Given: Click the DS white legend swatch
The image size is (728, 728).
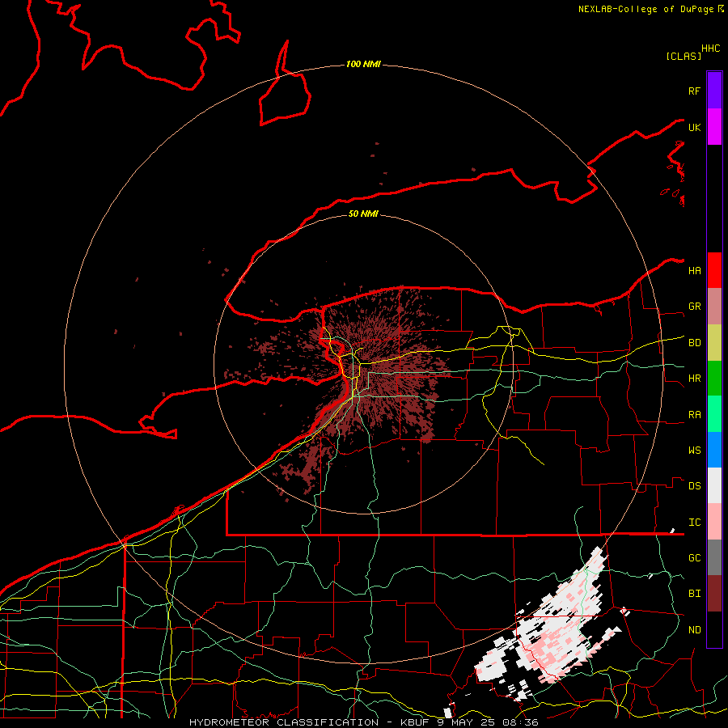Looking at the screenshot, I should [x=714, y=485].
